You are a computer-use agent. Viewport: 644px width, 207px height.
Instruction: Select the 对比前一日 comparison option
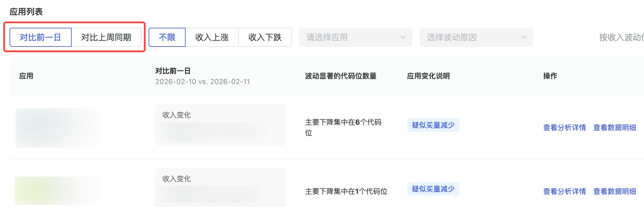40,37
